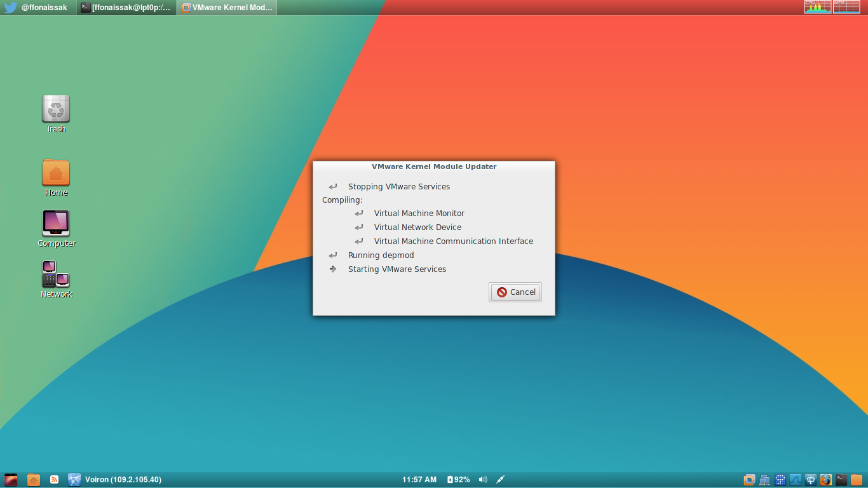Open the RSS feed reader icon
The image size is (868, 488).
coord(55,480)
